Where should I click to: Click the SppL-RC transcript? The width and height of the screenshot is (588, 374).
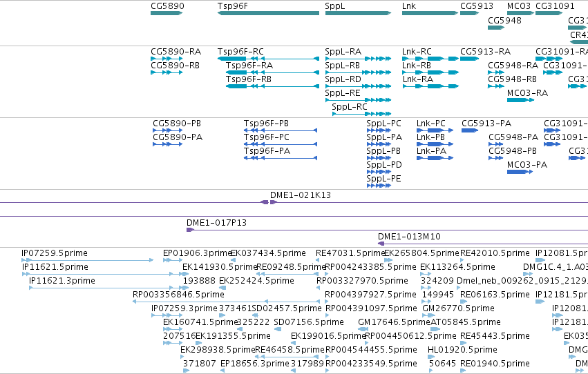(361, 114)
